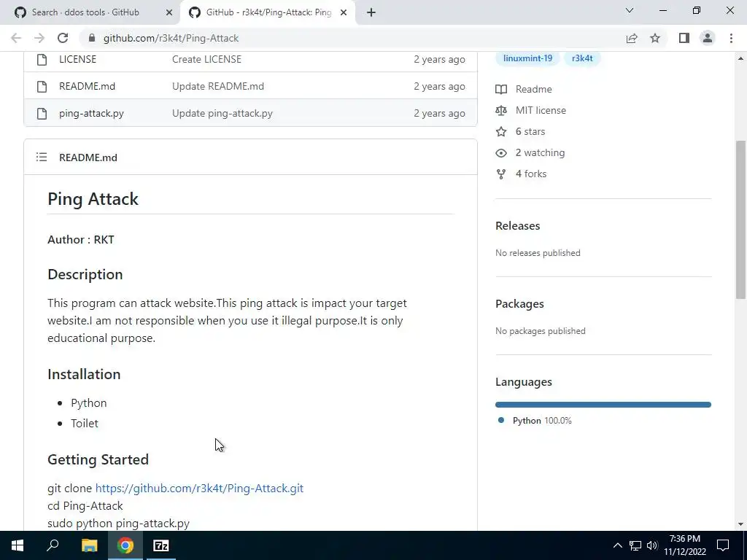Image resolution: width=747 pixels, height=560 pixels.
Task: Select the r3k4t topic tag
Action: tap(582, 58)
